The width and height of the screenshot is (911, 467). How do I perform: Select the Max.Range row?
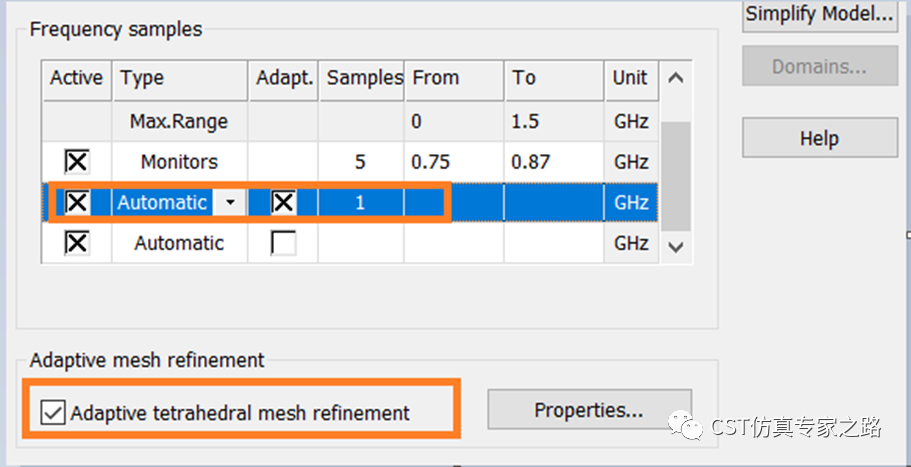tap(350, 121)
